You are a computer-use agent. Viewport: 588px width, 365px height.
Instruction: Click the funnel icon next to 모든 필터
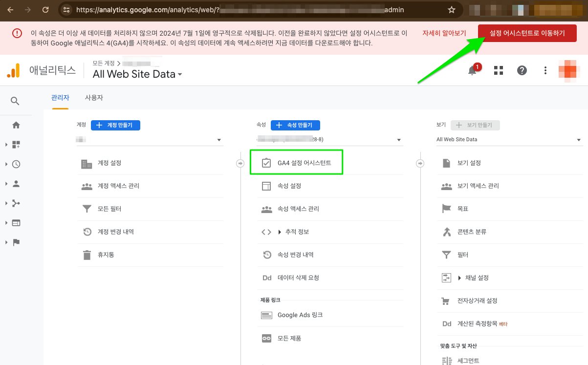point(87,209)
